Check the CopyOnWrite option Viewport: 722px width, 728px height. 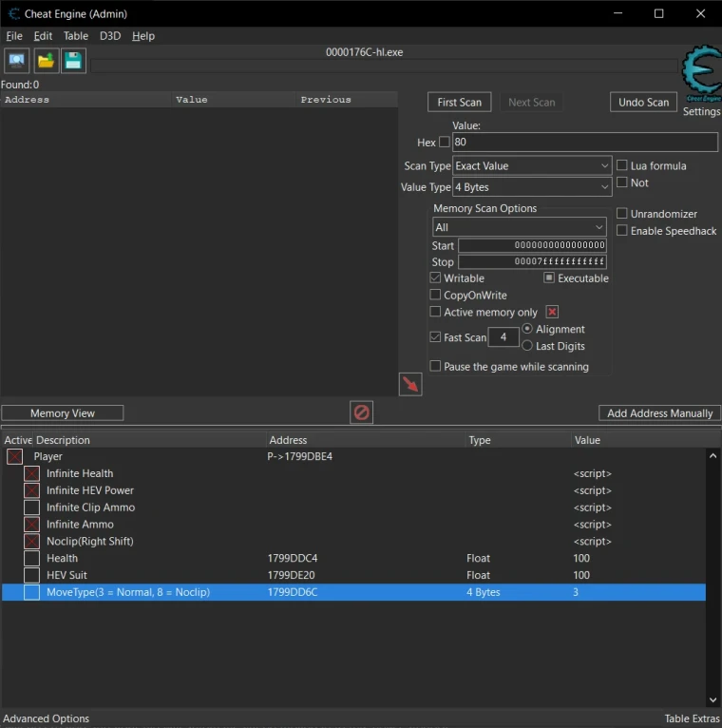pos(435,295)
